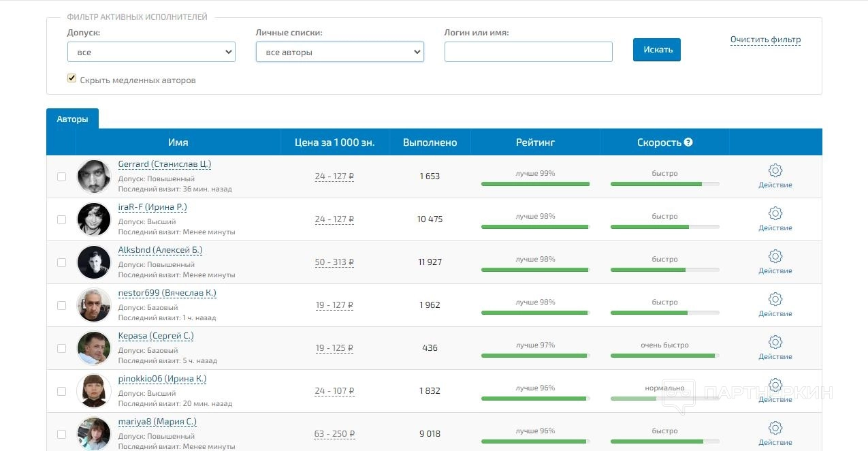The width and height of the screenshot is (868, 451).
Task: Click the rating progress bar for iraR-F
Action: coord(535,227)
